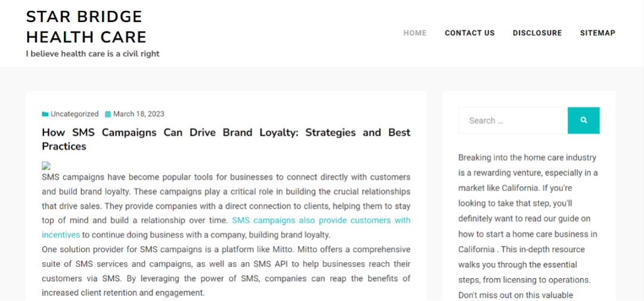The height and width of the screenshot is (301, 644).
Task: Click the magnifier search button
Action: 584,121
